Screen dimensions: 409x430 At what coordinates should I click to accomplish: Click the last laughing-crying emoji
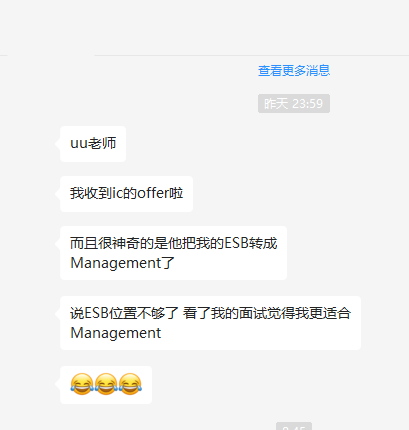[x=130, y=384]
